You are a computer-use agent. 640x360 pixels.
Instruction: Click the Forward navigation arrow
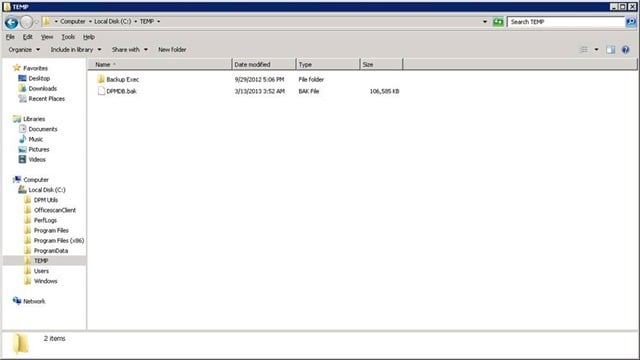pyautogui.click(x=27, y=22)
